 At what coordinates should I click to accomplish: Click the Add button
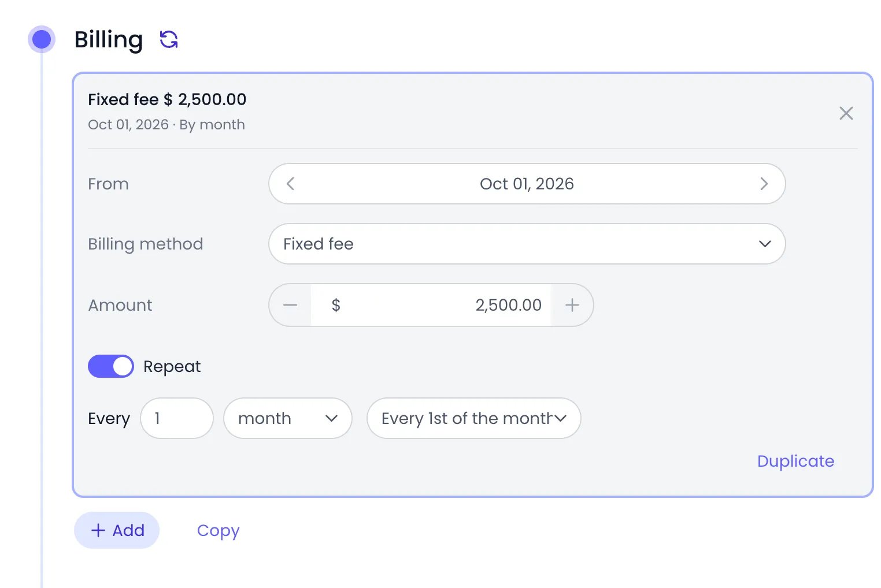click(117, 530)
